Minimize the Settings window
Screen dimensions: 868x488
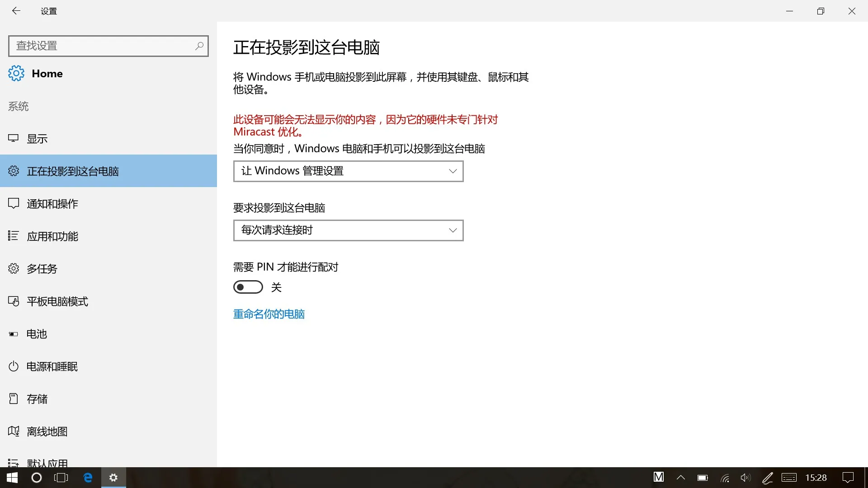790,11
